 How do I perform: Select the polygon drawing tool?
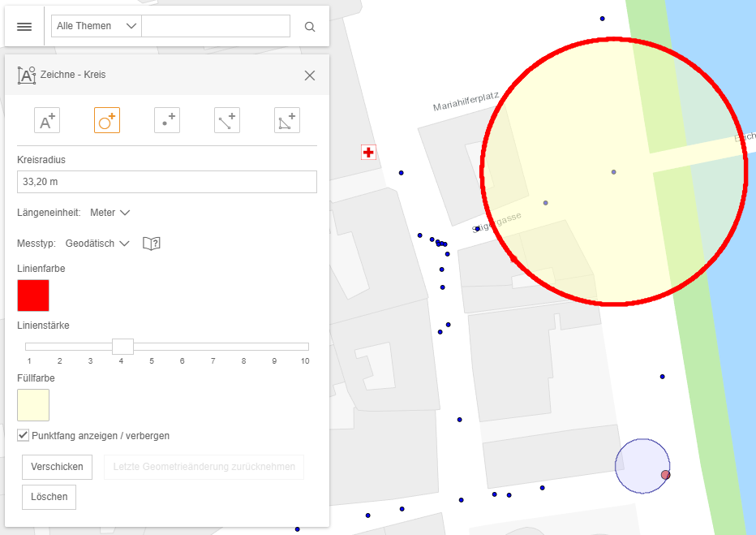[x=286, y=119]
